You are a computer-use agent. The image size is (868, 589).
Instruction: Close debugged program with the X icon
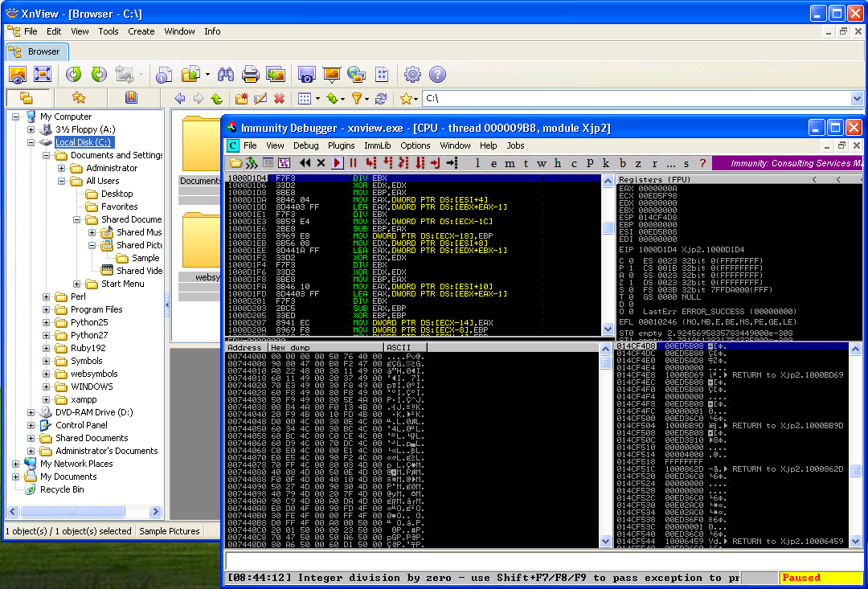pyautogui.click(x=321, y=163)
